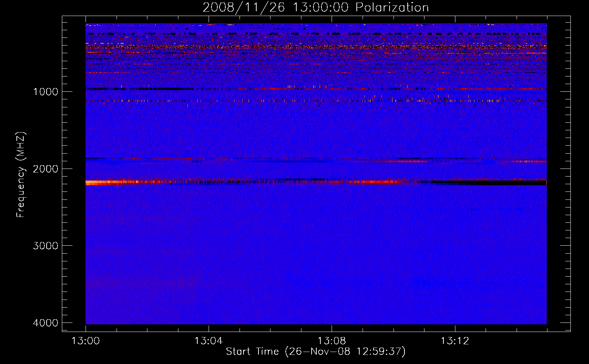
Task: Click the "Frequency (MHZ)" axis label
Action: [21, 175]
